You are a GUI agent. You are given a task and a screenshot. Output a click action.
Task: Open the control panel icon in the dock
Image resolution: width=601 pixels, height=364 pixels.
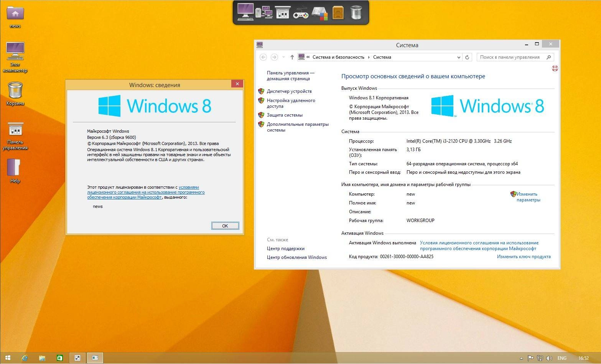click(x=282, y=13)
